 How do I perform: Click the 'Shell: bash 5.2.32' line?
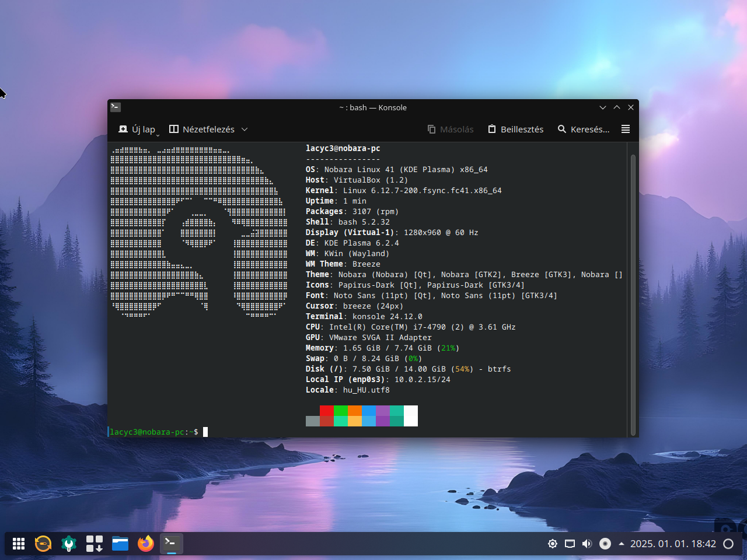pos(348,222)
